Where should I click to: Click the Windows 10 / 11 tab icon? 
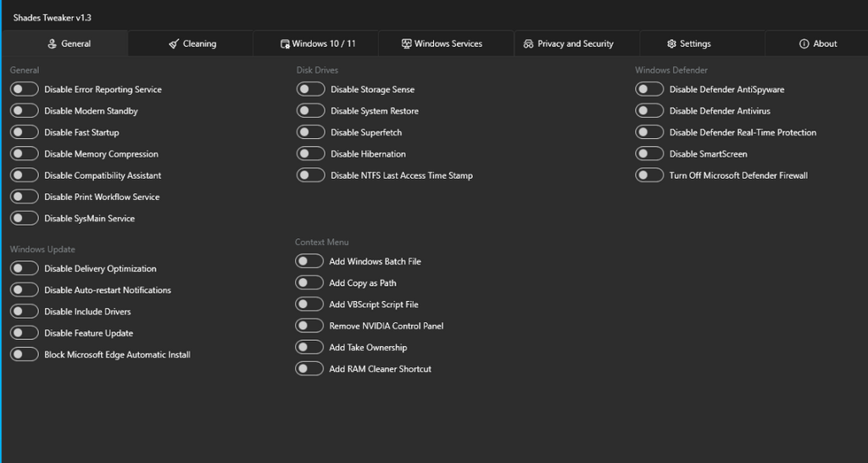(x=285, y=44)
